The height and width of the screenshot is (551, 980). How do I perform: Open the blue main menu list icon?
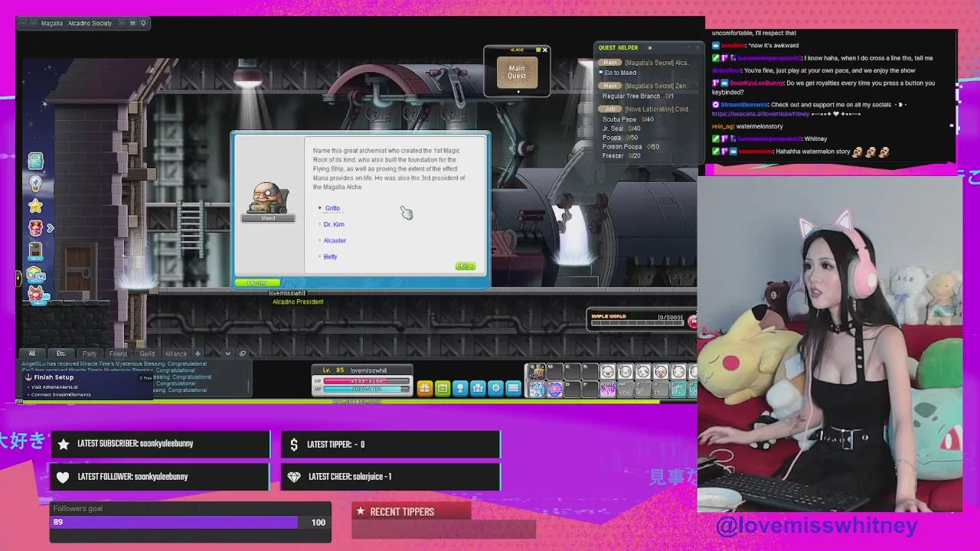[514, 388]
